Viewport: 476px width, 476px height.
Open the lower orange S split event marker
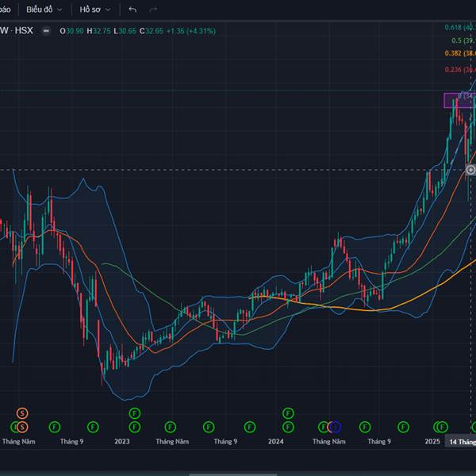point(22,427)
